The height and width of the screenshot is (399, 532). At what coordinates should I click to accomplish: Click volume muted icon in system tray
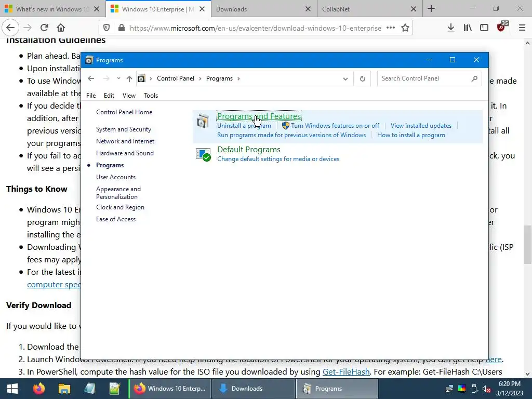pos(486,389)
